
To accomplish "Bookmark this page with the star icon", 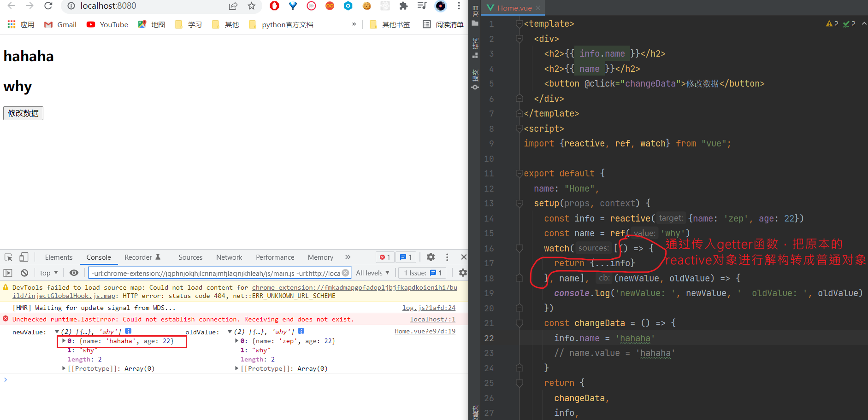I will click(x=251, y=6).
